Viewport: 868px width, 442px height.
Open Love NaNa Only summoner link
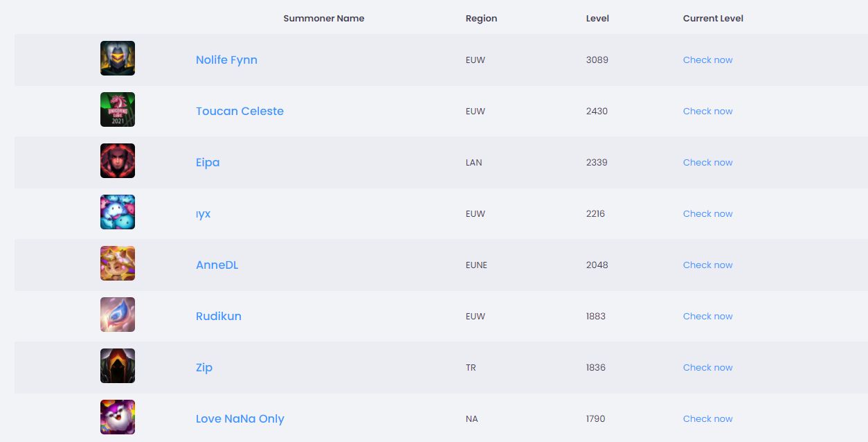pyautogui.click(x=239, y=418)
